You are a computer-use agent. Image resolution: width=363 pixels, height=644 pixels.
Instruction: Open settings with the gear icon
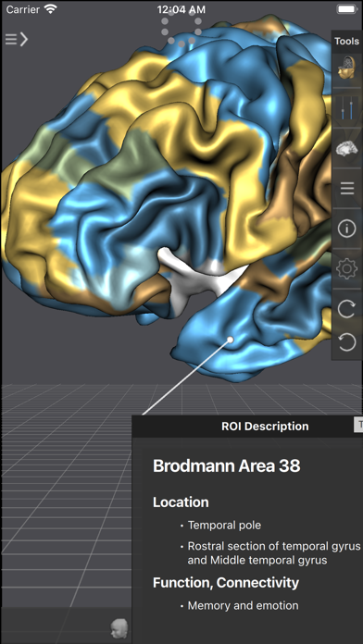(x=347, y=268)
